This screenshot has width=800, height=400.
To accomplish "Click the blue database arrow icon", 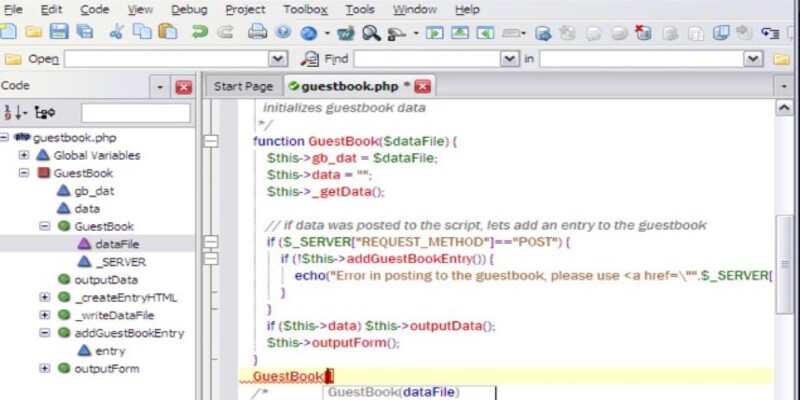I will [543, 34].
